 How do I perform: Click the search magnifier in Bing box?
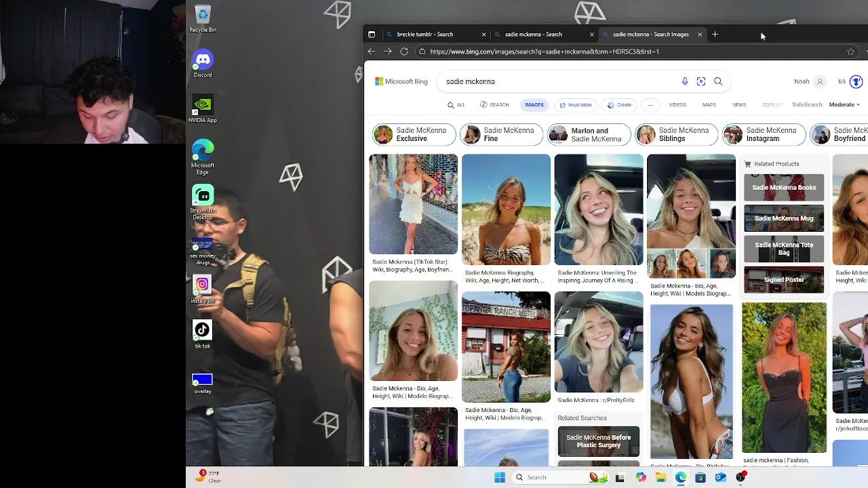click(718, 81)
